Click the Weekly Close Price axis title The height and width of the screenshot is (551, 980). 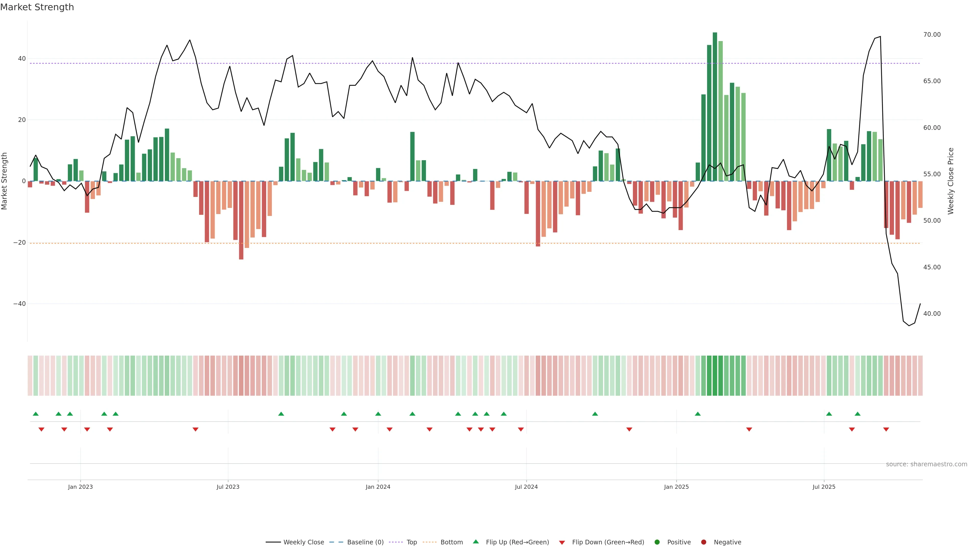click(x=951, y=181)
